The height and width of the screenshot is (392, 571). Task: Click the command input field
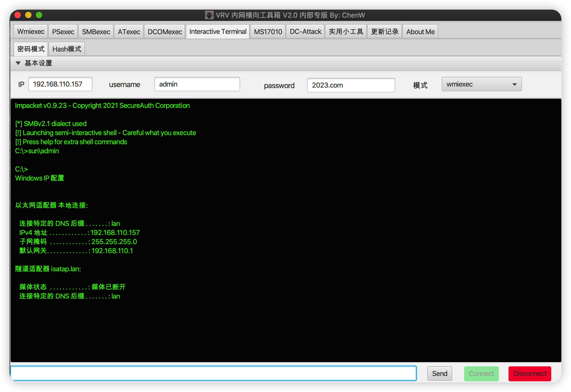click(213, 373)
